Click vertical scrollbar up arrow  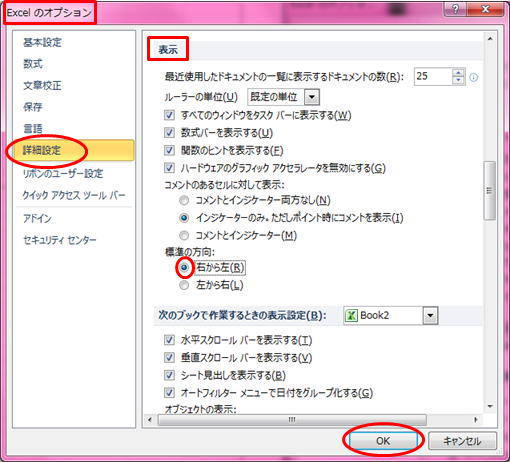click(x=490, y=39)
